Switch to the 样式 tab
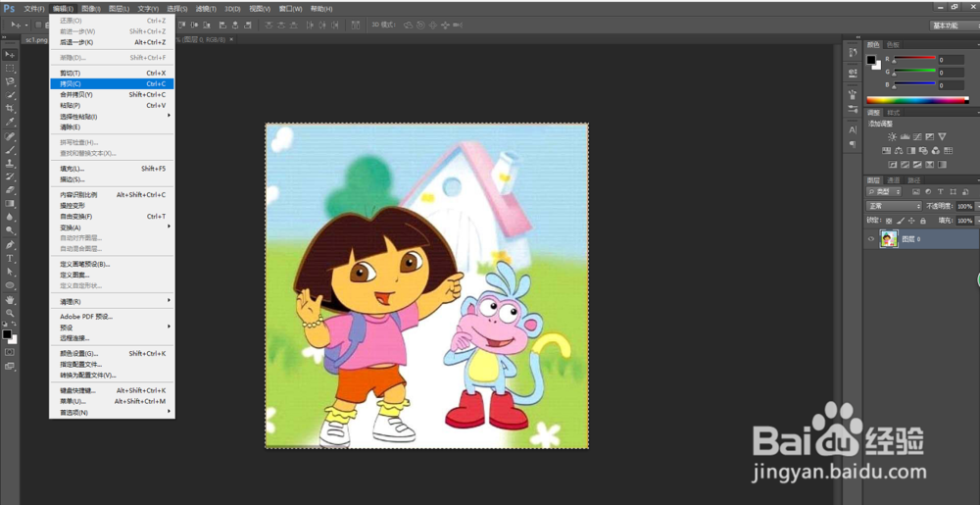The image size is (980, 505). pyautogui.click(x=894, y=113)
